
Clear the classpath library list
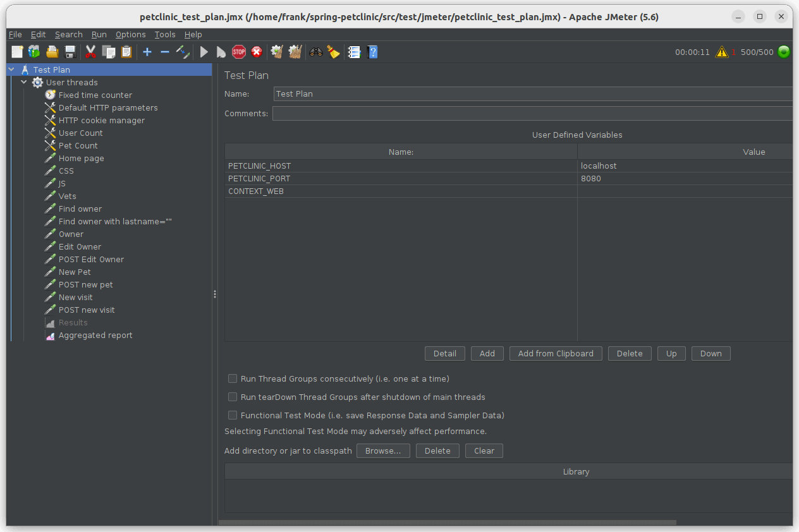pos(484,450)
